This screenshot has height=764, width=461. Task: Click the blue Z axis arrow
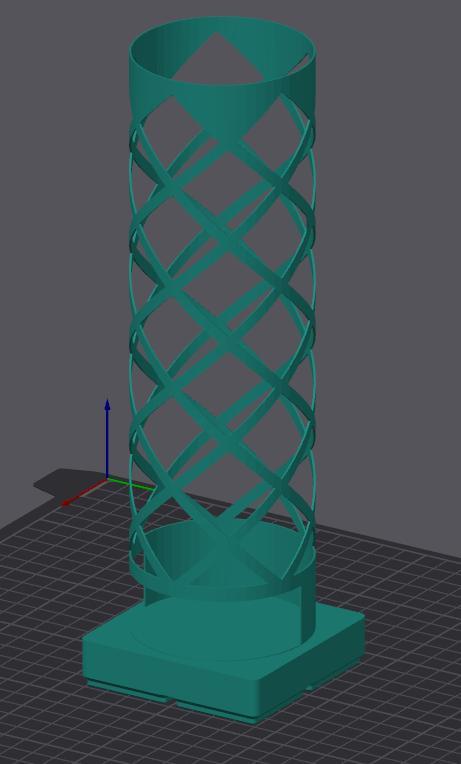tap(107, 439)
